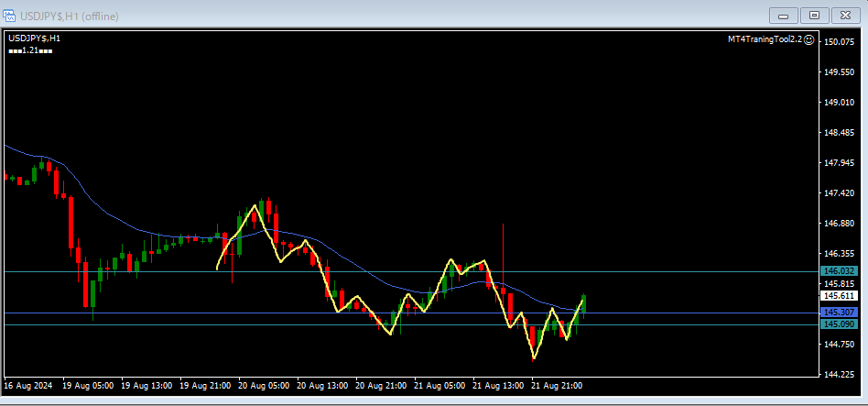
Task: Click the 145.090 price level tag
Action: tap(839, 324)
